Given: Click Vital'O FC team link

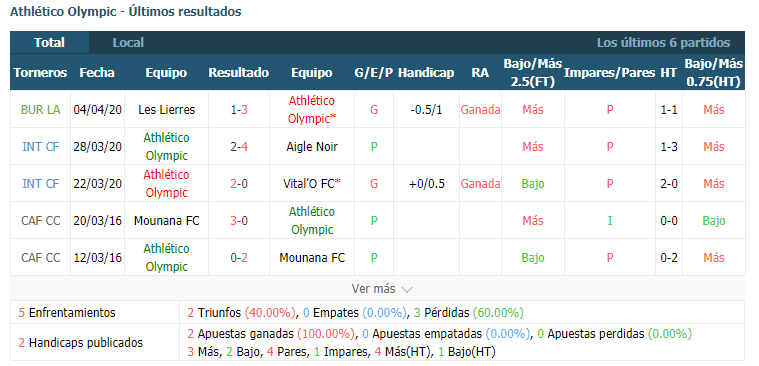Looking at the screenshot, I should [312, 183].
